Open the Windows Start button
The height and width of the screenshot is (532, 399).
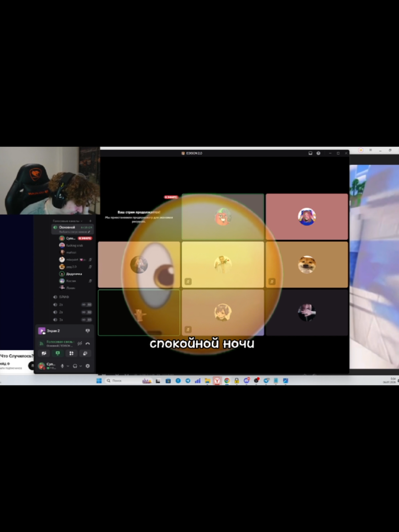99,381
